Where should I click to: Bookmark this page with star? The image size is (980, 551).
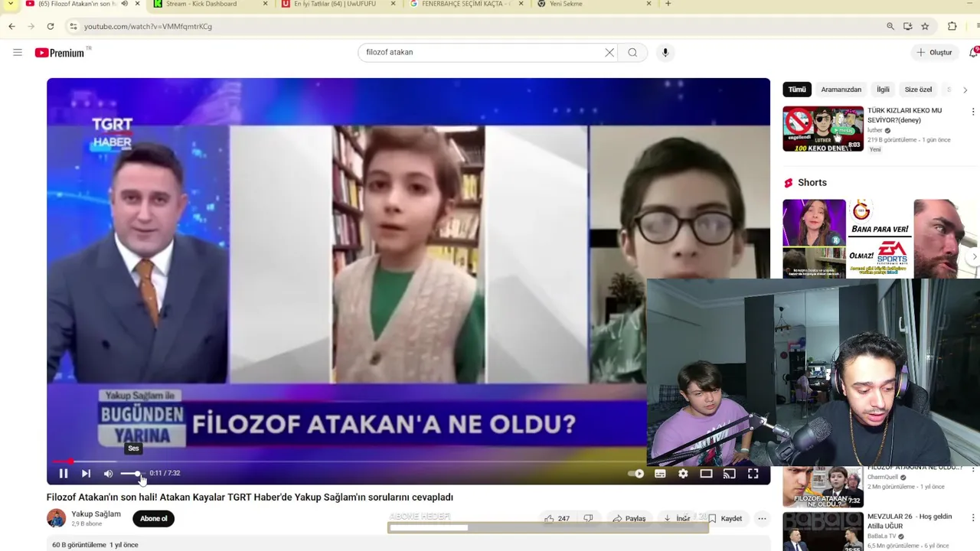tap(925, 26)
